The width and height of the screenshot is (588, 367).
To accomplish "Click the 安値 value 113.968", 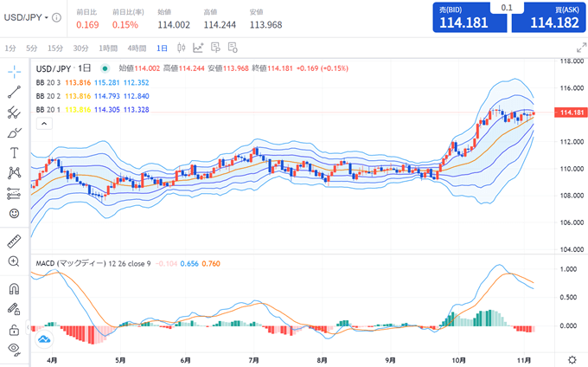I will 265,25.
